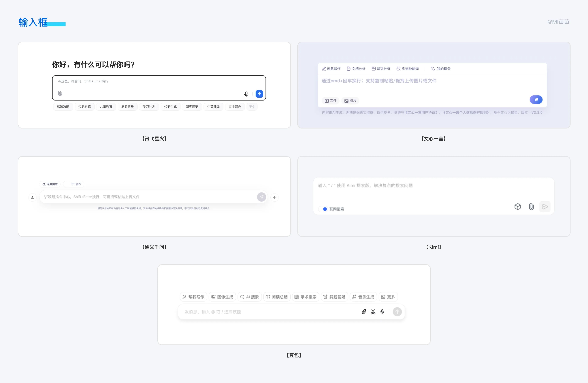
Task: Select the 儿童教育 suggestion chip
Action: 106,107
